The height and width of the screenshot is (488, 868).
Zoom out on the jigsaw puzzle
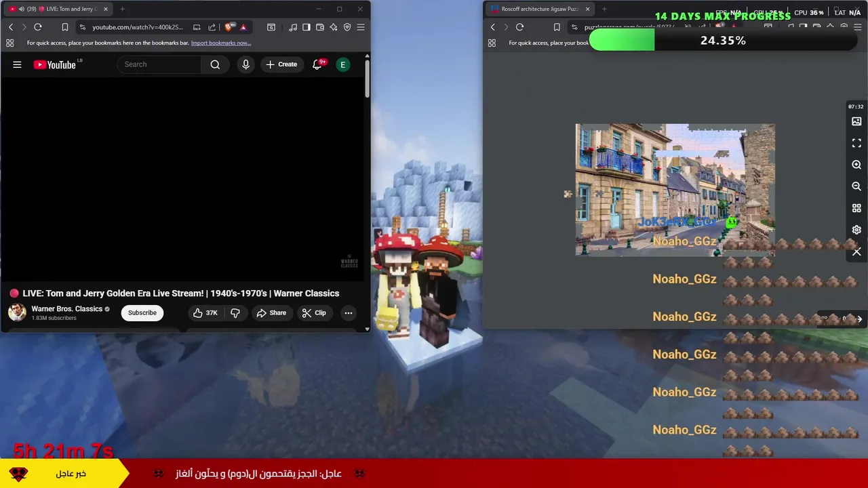tap(856, 186)
